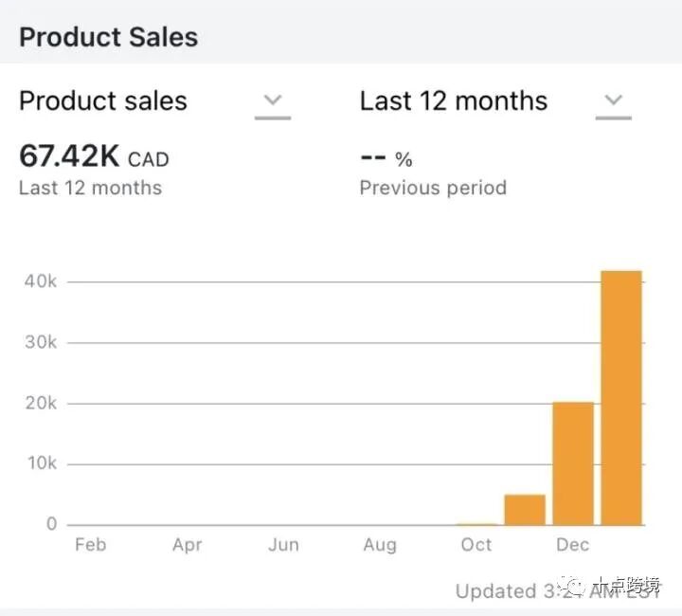Click the Previous period label
The image size is (682, 616).
pyautogui.click(x=433, y=188)
